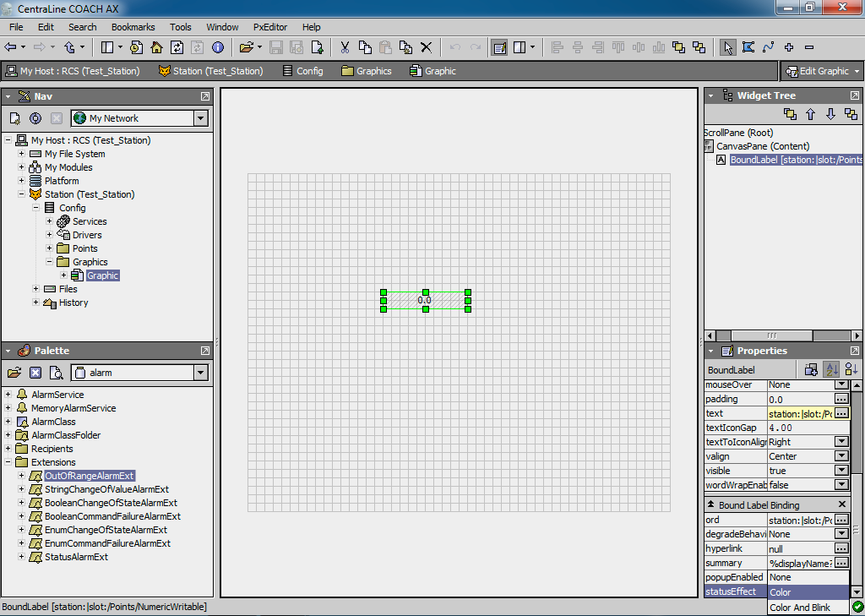The height and width of the screenshot is (616, 865).
Task: Click the Graphics breadcrumb in path bar
Action: [x=367, y=71]
